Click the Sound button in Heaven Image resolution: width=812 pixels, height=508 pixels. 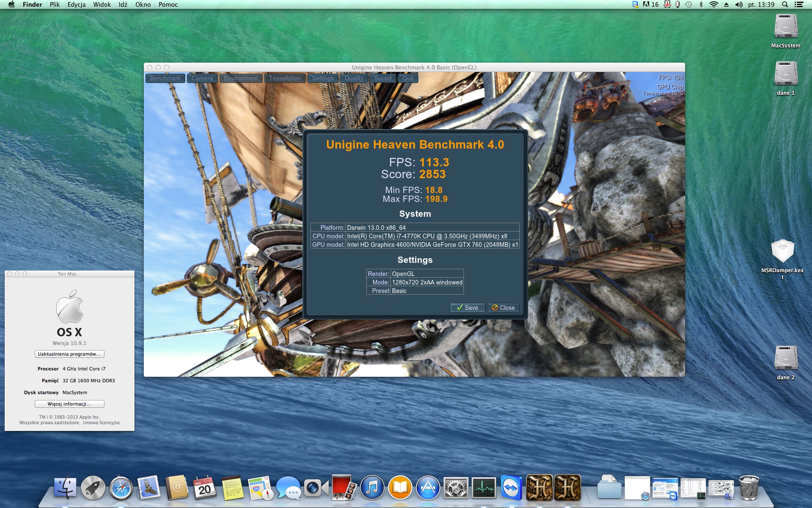(x=383, y=78)
